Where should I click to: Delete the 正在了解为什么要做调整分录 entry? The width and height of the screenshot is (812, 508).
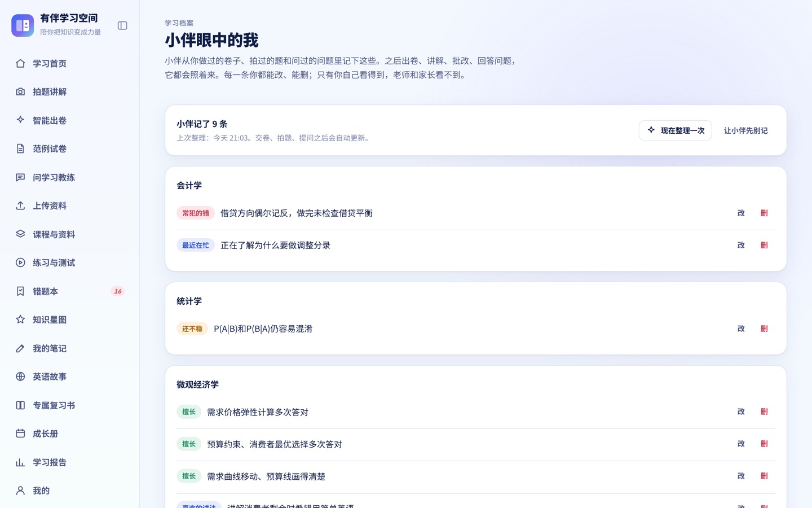764,245
